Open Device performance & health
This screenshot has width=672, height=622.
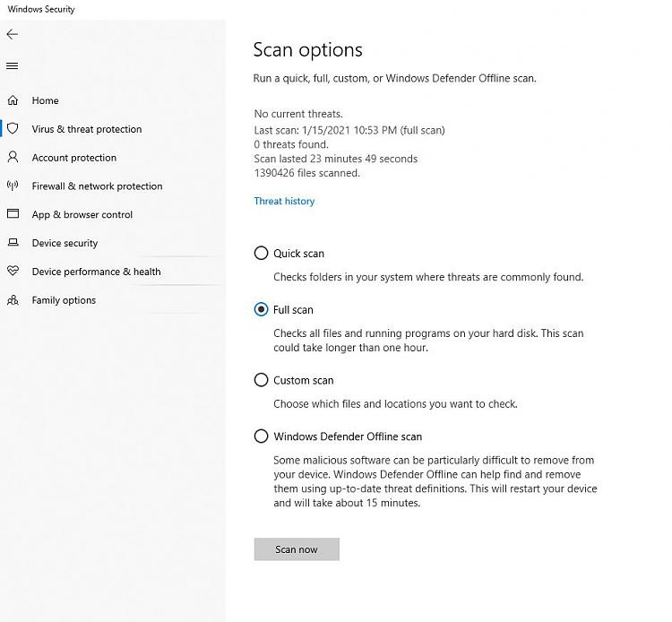point(97,272)
